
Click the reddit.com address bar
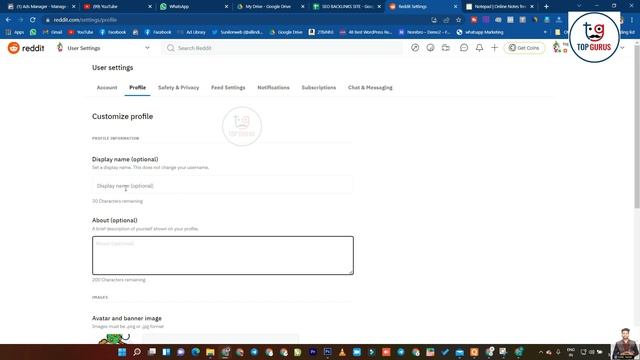pyautogui.click(x=237, y=20)
